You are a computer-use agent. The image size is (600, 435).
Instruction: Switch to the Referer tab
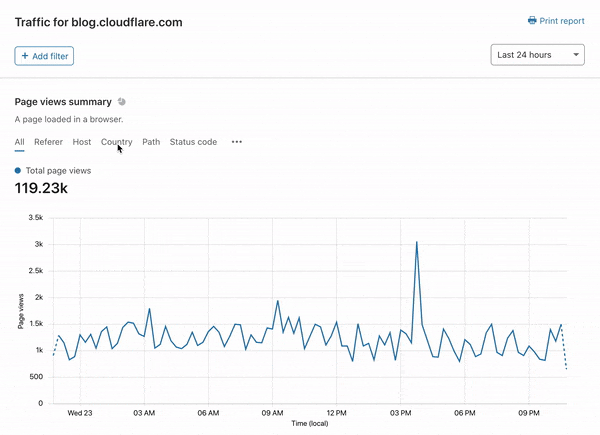click(48, 142)
